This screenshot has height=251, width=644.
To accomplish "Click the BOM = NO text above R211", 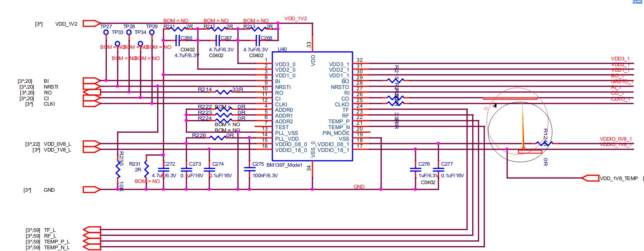I will point(176,21).
